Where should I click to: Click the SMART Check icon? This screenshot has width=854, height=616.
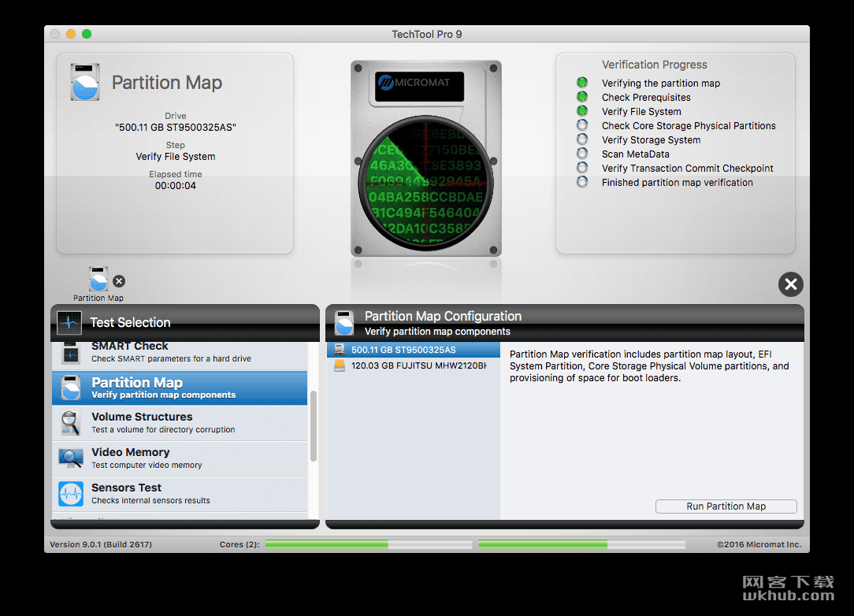tap(71, 354)
